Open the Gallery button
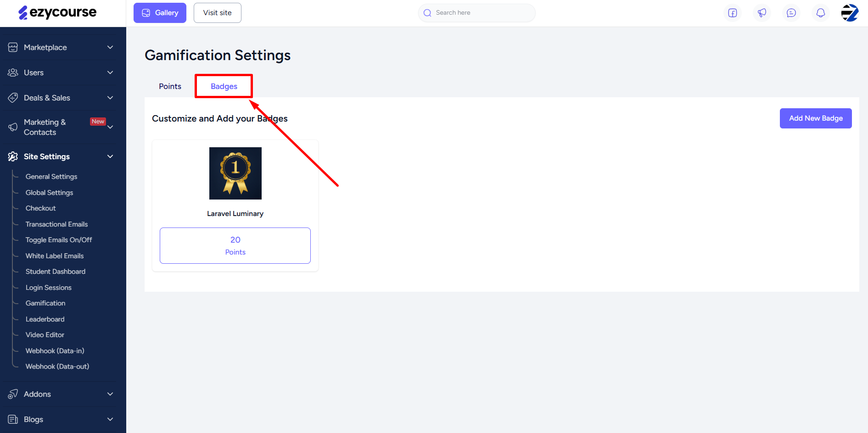Image resolution: width=868 pixels, height=433 pixels. [160, 13]
